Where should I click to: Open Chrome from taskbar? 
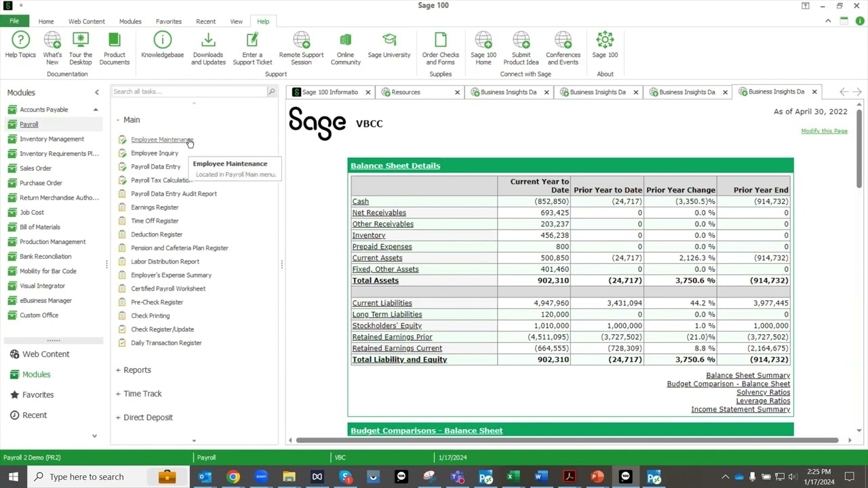point(233,476)
